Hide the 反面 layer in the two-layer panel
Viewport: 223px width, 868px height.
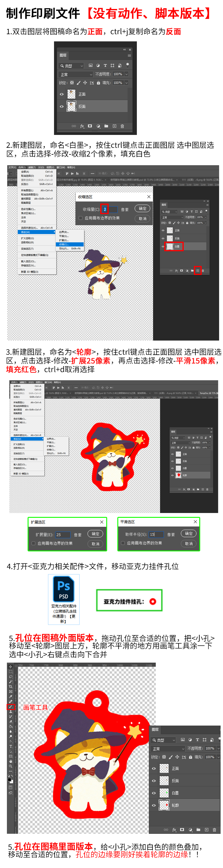point(62,107)
